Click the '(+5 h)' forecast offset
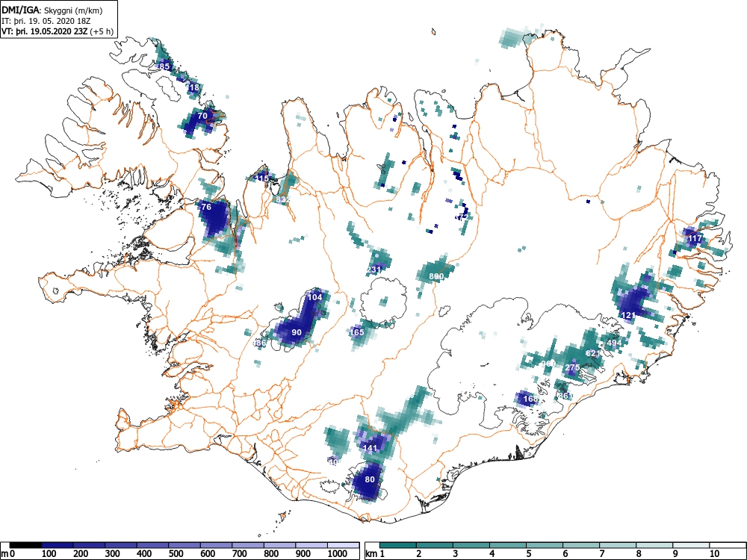 pyautogui.click(x=101, y=31)
